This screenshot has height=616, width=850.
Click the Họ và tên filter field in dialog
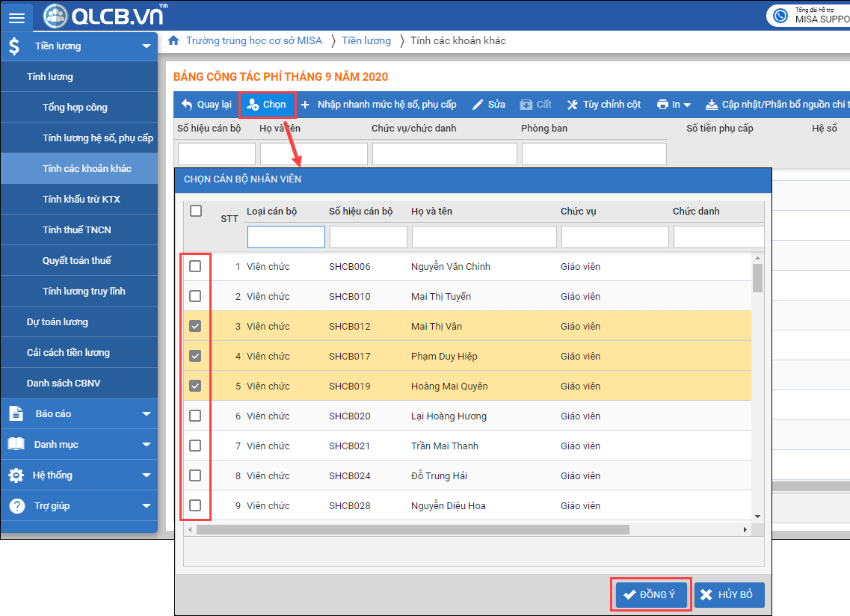click(x=484, y=237)
